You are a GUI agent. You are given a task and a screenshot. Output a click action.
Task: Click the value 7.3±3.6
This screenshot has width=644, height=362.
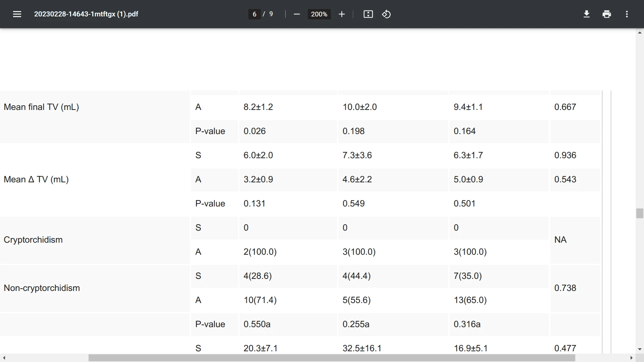357,155
